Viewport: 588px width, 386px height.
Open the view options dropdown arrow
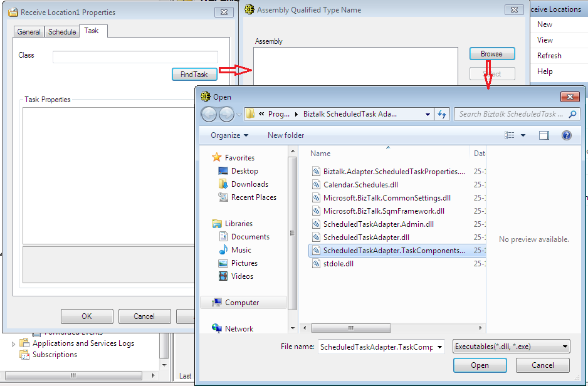pyautogui.click(x=523, y=135)
